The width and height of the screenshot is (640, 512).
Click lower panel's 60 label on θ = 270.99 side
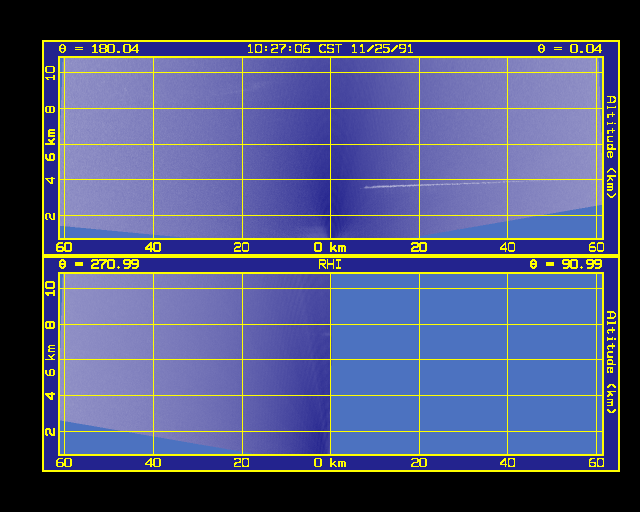64,463
